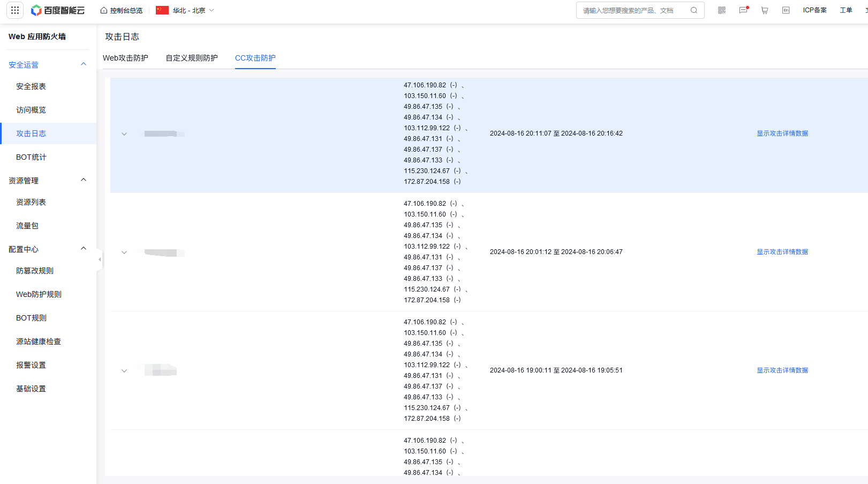Open BOT规则 in the sidebar
The image size is (868, 484).
pyautogui.click(x=31, y=318)
